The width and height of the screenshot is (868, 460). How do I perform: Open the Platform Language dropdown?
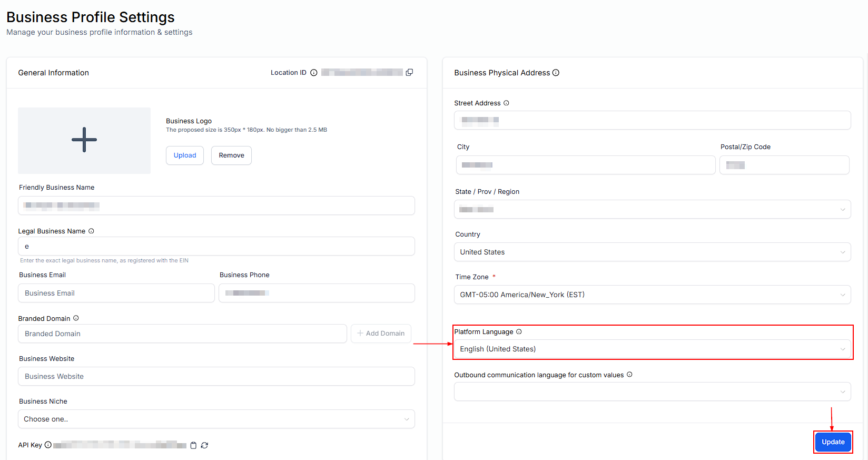[x=652, y=349]
